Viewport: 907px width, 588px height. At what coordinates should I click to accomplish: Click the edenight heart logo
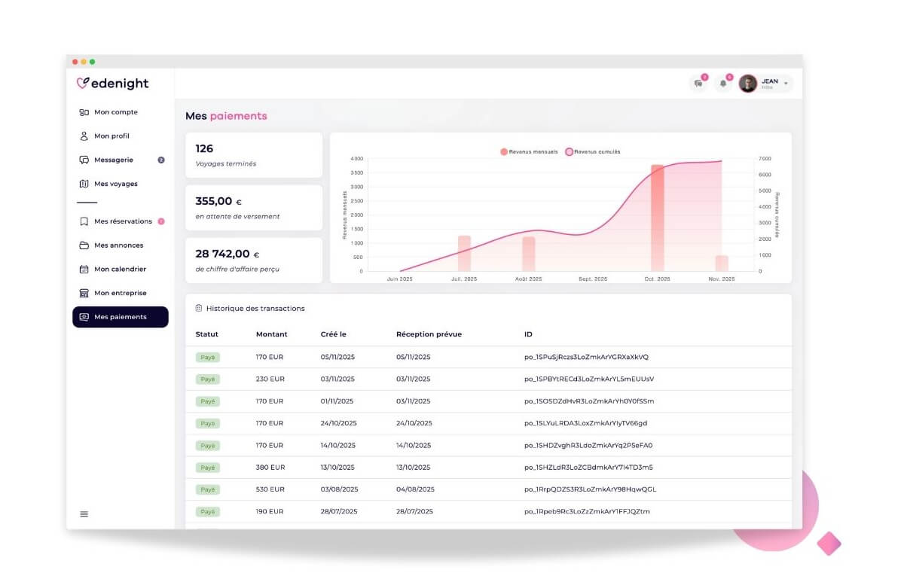83,84
